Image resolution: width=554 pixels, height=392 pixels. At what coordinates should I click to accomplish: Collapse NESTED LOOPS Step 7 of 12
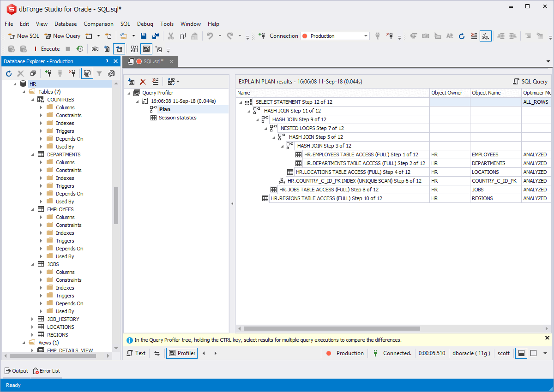[265, 128]
